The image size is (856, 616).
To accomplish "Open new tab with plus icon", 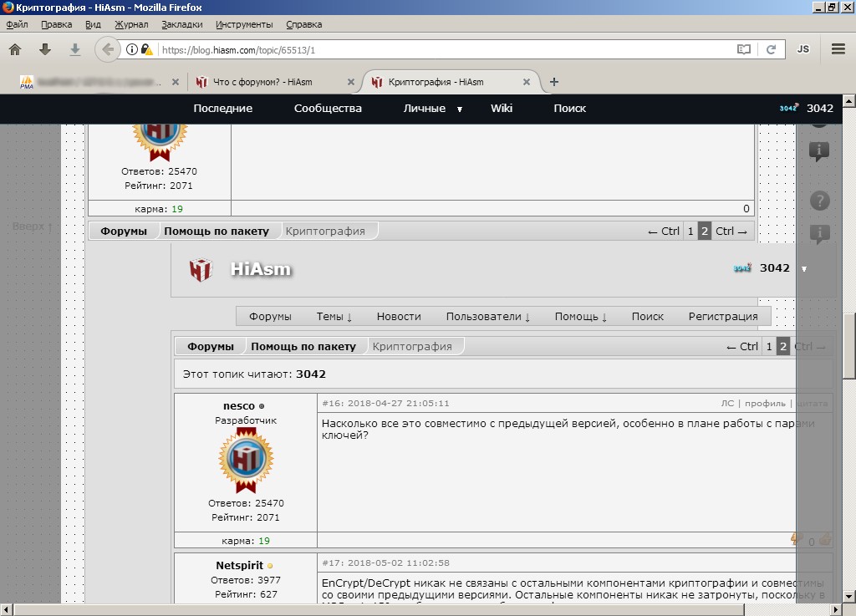I will 554,82.
